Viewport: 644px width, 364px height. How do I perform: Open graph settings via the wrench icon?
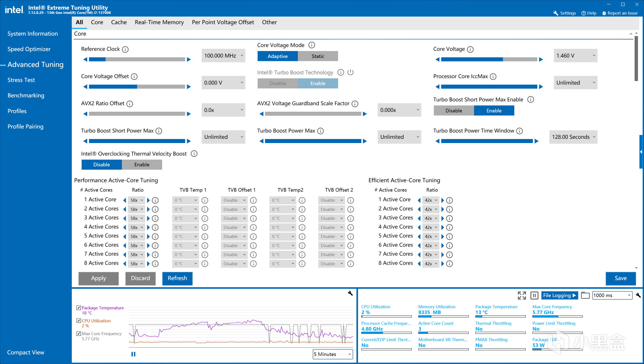click(350, 293)
